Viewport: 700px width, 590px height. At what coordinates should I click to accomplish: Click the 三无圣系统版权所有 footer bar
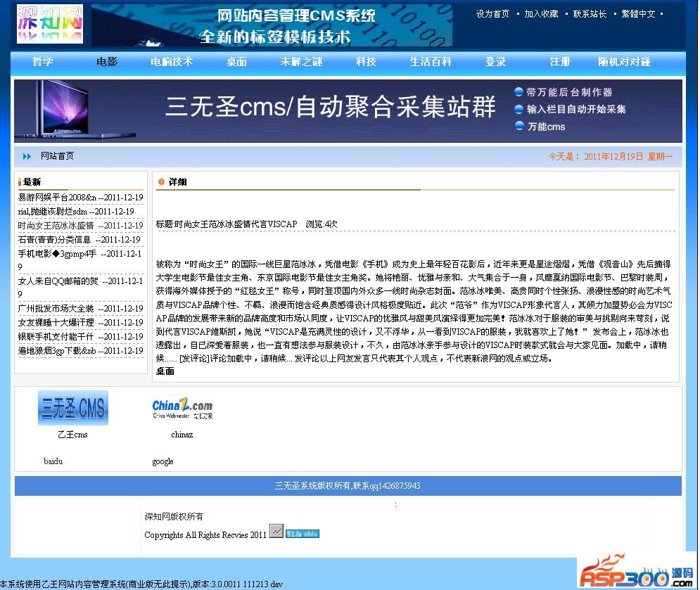click(348, 485)
